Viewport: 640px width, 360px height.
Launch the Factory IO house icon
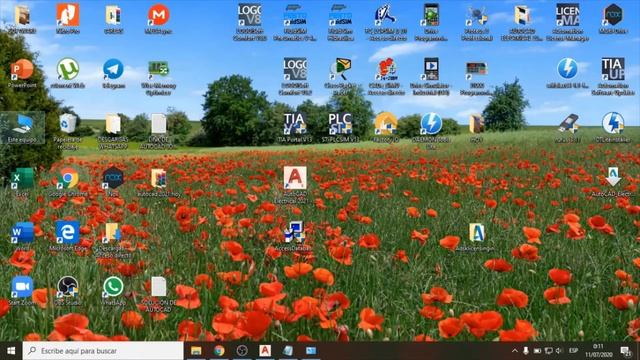386,123
